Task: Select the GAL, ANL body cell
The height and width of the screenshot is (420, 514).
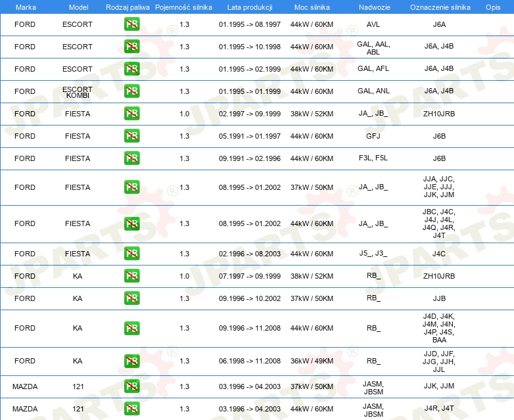Action: pyautogui.click(x=373, y=91)
